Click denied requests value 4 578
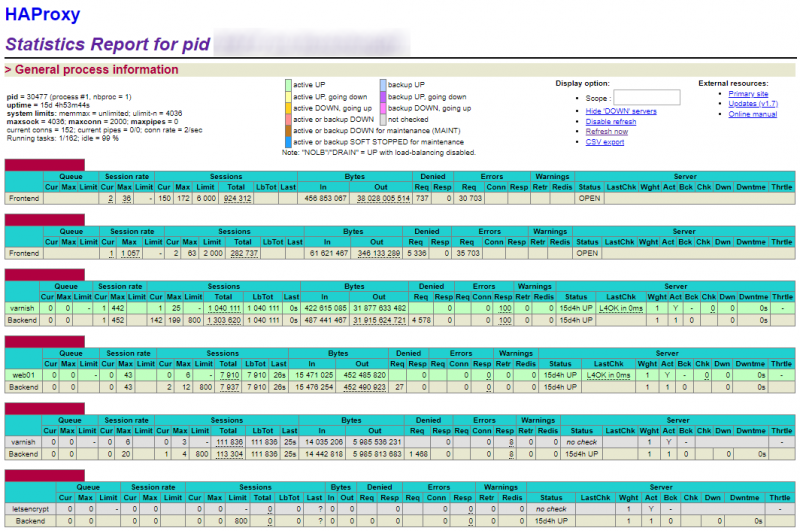The width and height of the screenshot is (800, 531). pyautogui.click(x=421, y=320)
